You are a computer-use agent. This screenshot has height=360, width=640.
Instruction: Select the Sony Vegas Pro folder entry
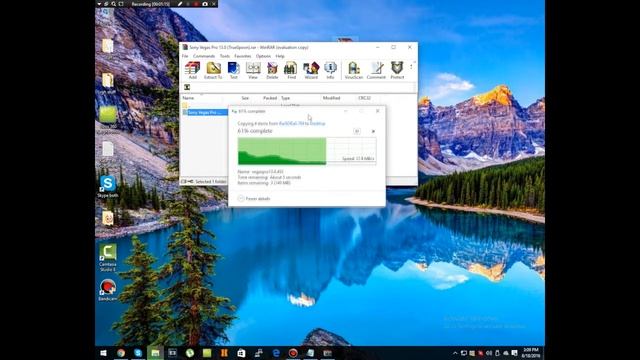coord(204,112)
